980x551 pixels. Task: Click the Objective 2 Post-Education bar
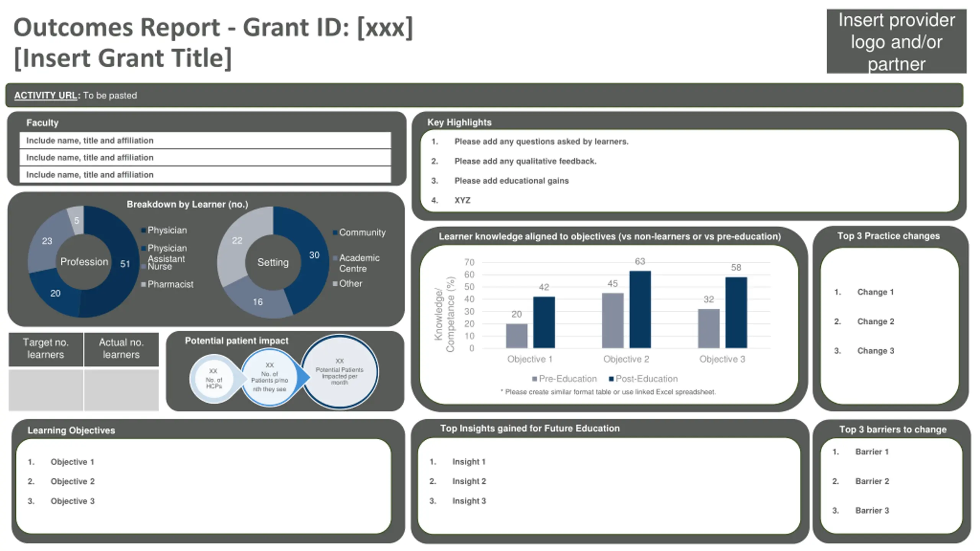640,309
